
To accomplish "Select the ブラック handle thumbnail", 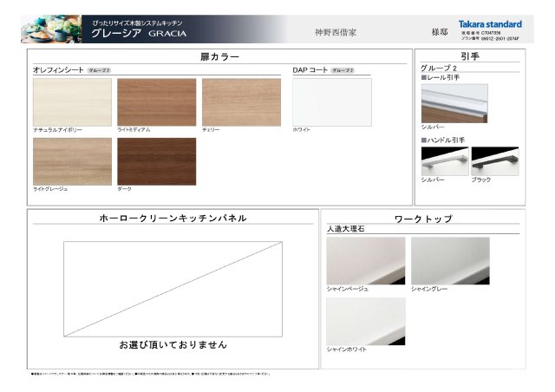I will pyautogui.click(x=495, y=161).
